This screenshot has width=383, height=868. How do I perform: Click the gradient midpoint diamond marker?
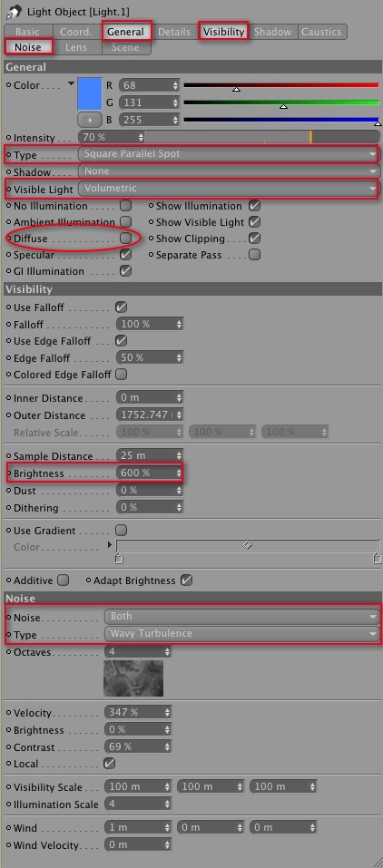pyautogui.click(x=248, y=545)
